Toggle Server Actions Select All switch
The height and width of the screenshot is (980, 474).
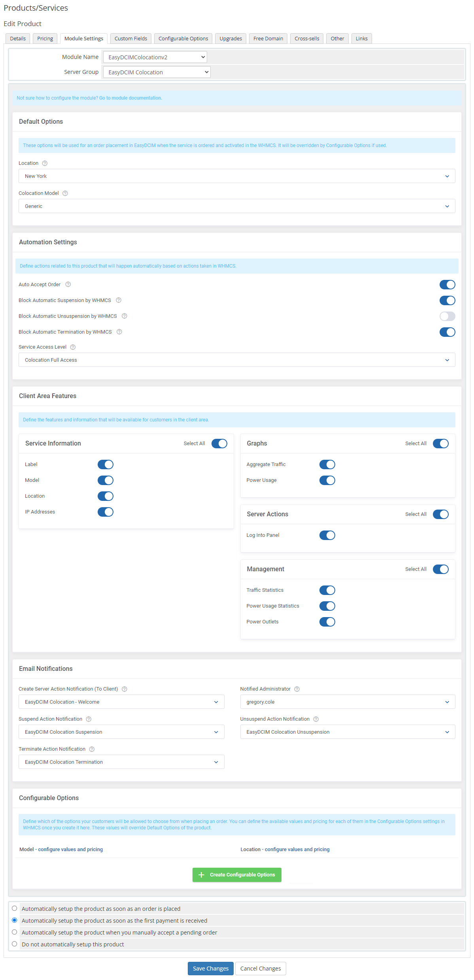coord(441,514)
